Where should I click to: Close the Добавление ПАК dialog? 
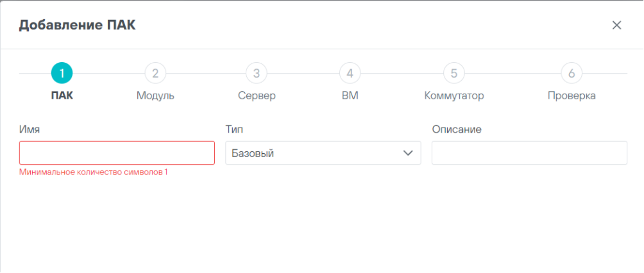616,25
